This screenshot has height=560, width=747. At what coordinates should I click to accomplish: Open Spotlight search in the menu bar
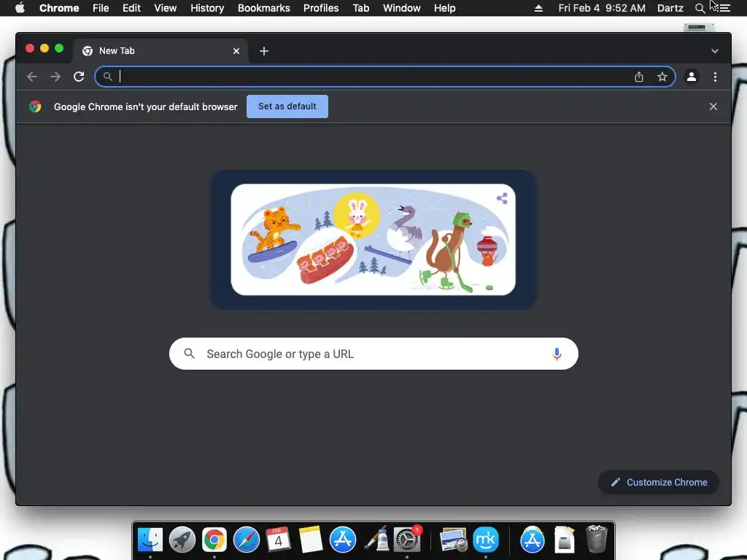tap(700, 9)
